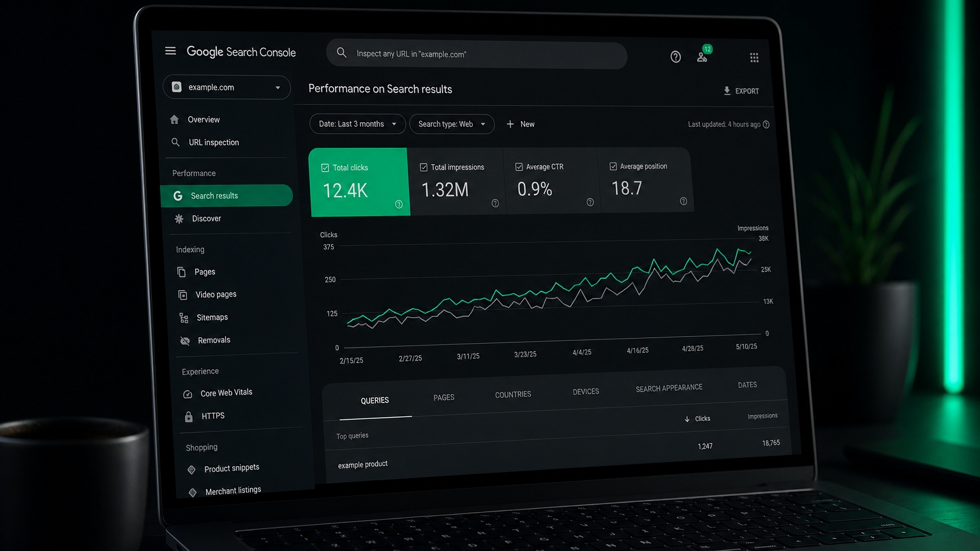Click the Impressions column header

(x=762, y=416)
